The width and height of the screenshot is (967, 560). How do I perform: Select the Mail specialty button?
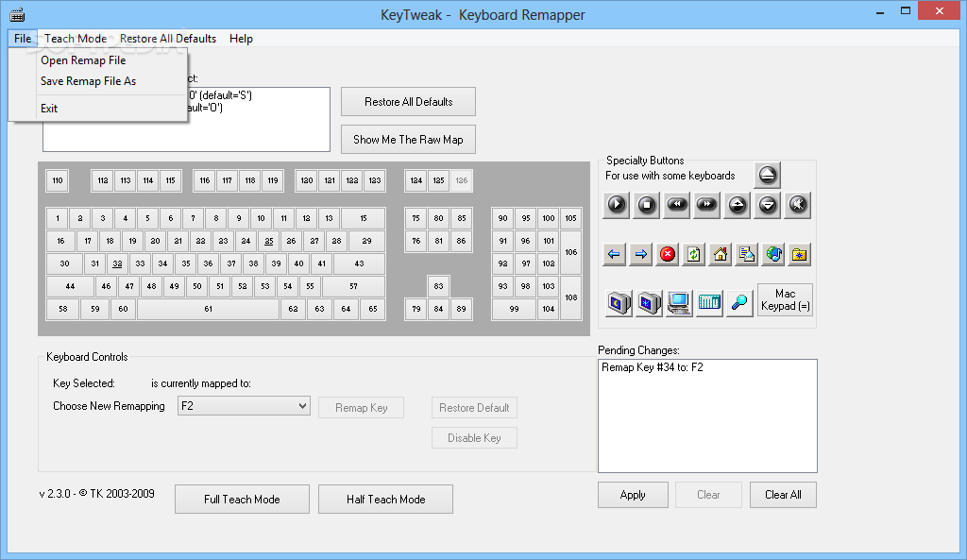click(x=747, y=254)
